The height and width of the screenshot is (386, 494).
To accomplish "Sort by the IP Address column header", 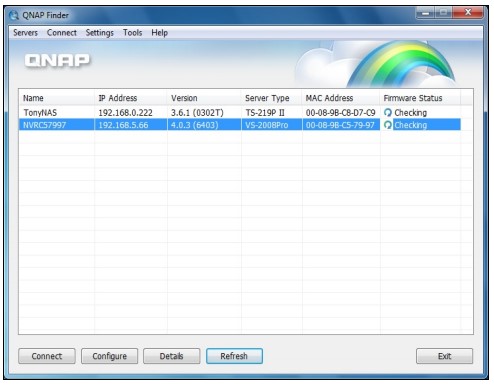I will [131, 98].
